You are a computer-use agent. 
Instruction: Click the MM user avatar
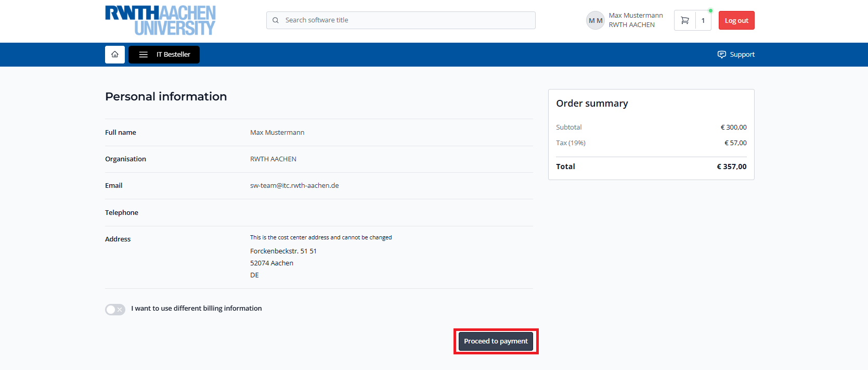coord(595,21)
